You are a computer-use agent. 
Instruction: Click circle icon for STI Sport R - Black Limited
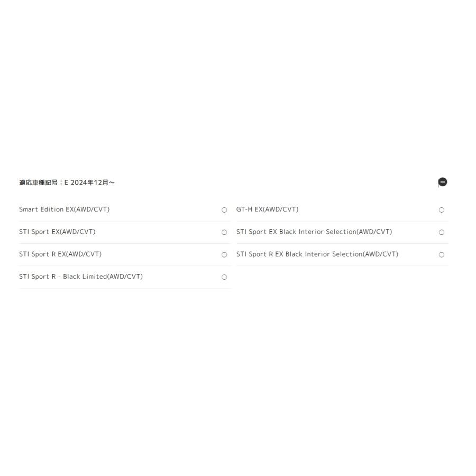click(224, 277)
